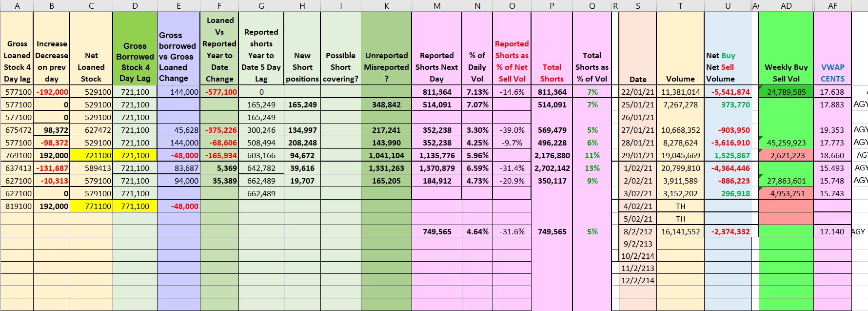The width and height of the screenshot is (868, 311).
Task: Select the cell showing -4,953,751
Action: [x=786, y=193]
